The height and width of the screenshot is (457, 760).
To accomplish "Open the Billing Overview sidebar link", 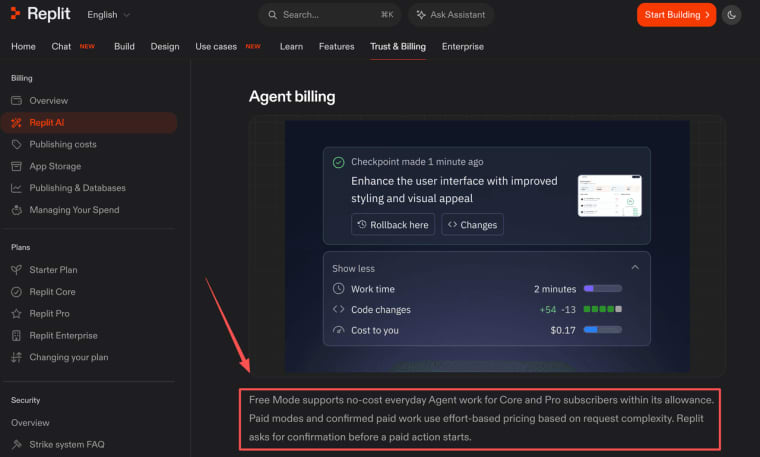I will (x=48, y=101).
